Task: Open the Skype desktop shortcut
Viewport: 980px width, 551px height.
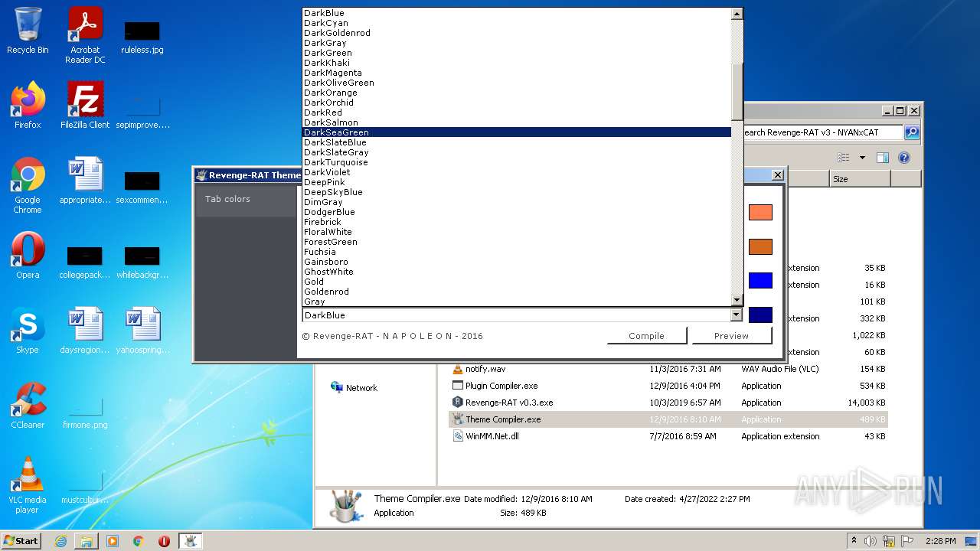Action: click(x=28, y=331)
